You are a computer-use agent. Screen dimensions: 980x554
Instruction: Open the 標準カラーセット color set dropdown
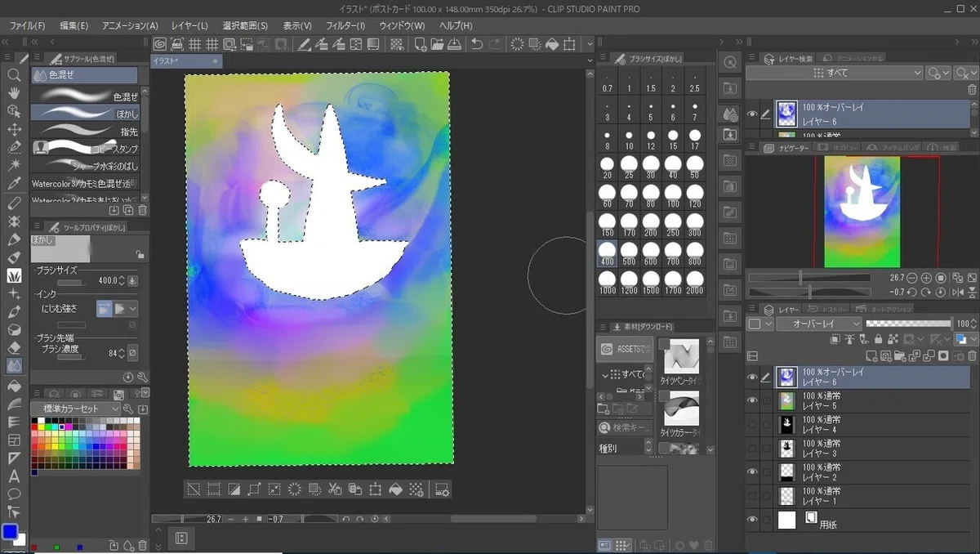[75, 409]
